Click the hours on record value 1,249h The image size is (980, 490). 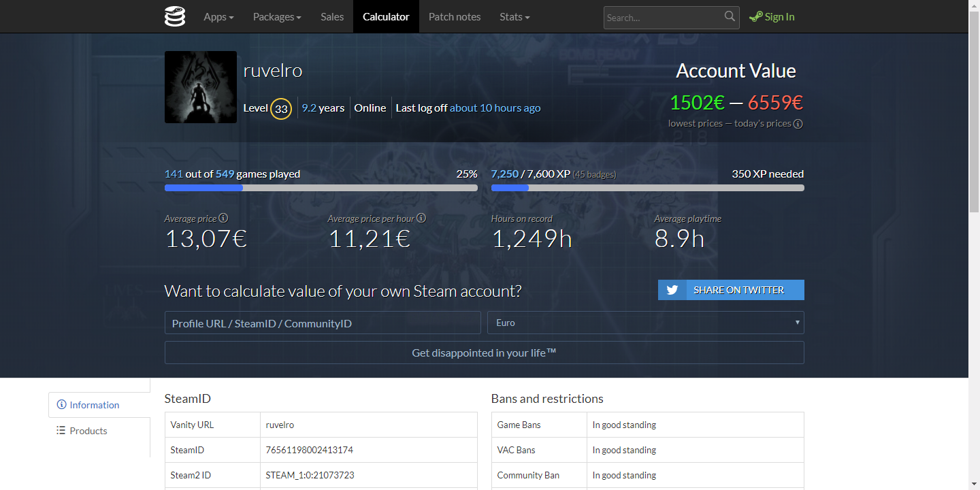[532, 239]
